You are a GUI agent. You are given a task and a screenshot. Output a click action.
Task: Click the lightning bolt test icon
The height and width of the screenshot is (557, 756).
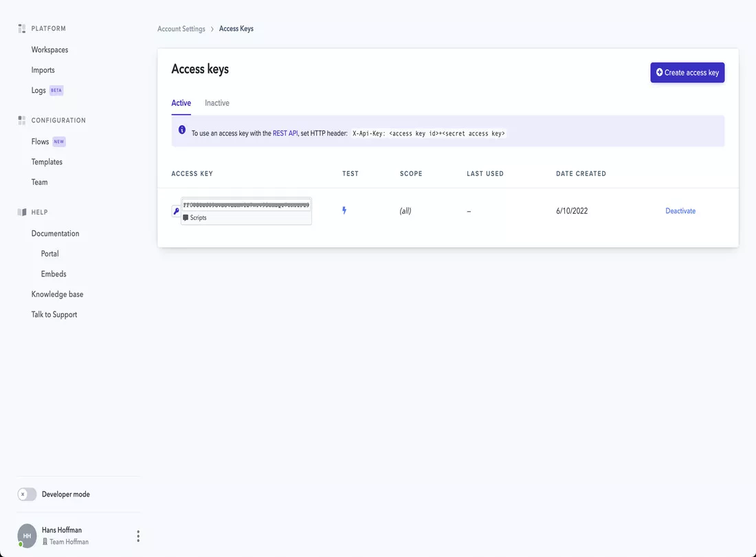[x=344, y=210]
